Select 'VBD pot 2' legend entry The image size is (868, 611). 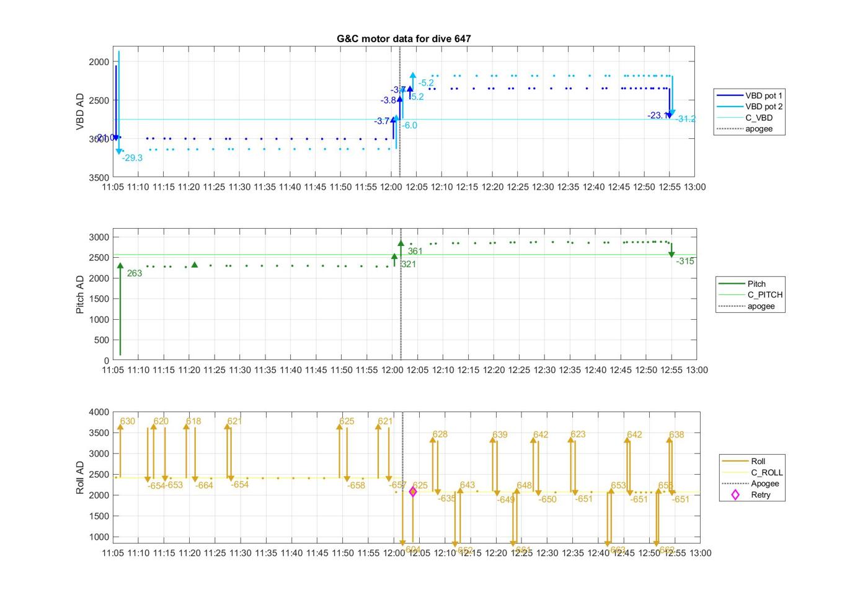coord(750,107)
